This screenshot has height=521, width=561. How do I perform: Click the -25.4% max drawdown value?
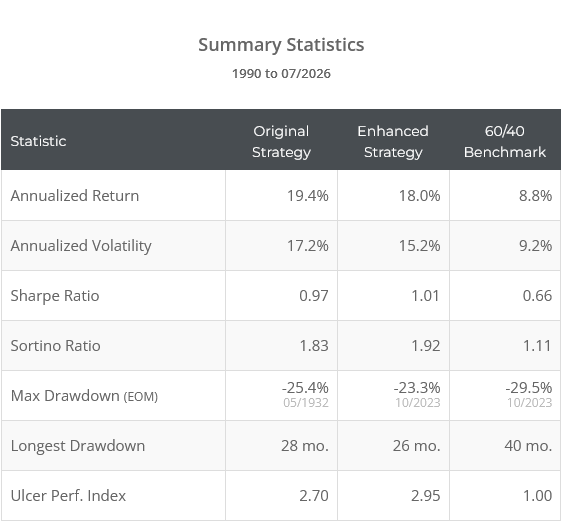coord(305,388)
